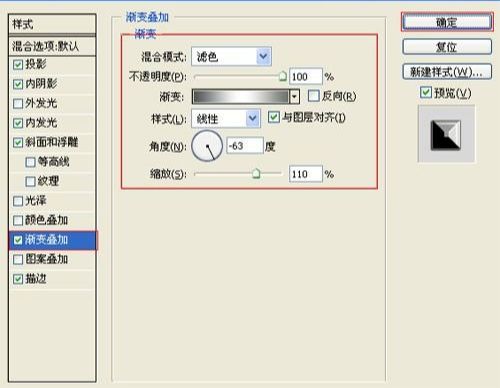Select the 斜面和浮雕 list item label

(52, 142)
